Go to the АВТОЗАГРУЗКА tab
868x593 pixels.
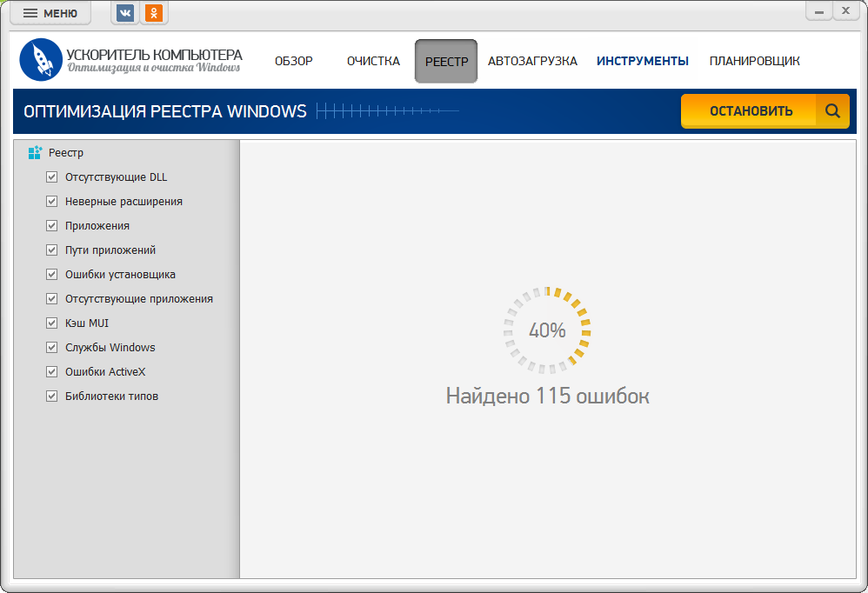pyautogui.click(x=532, y=61)
